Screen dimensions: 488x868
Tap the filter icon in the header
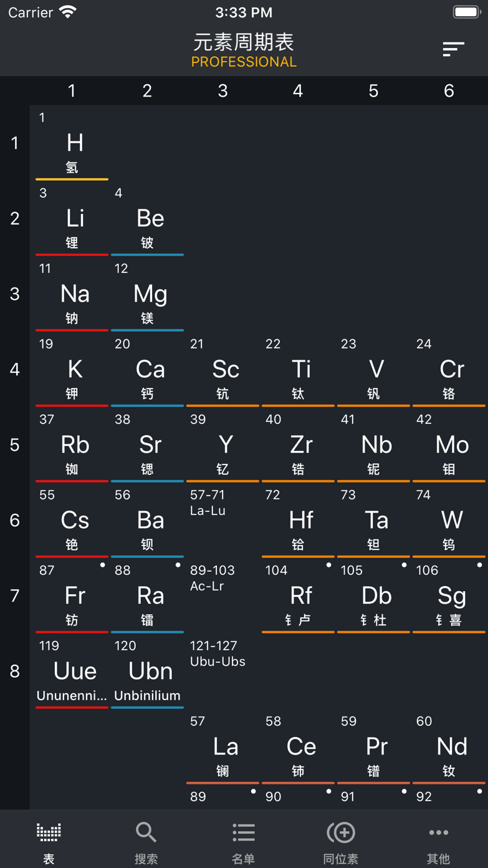pyautogui.click(x=453, y=49)
